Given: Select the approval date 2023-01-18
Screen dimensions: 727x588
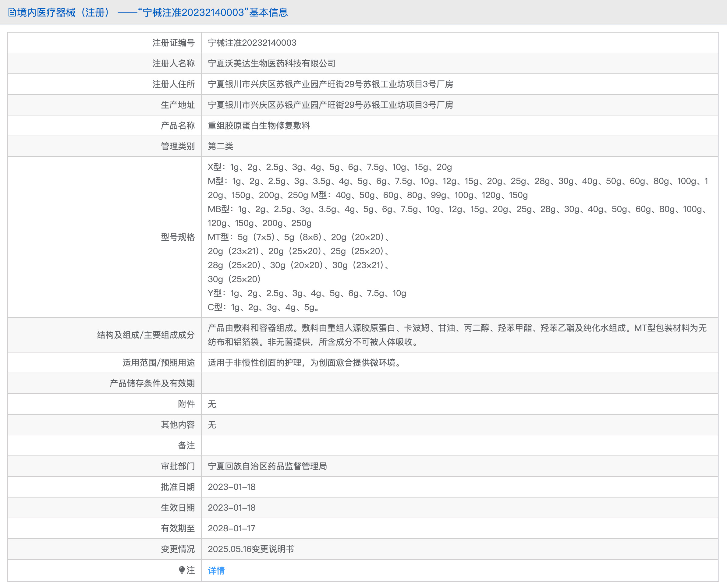Looking at the screenshot, I should pos(232,487).
